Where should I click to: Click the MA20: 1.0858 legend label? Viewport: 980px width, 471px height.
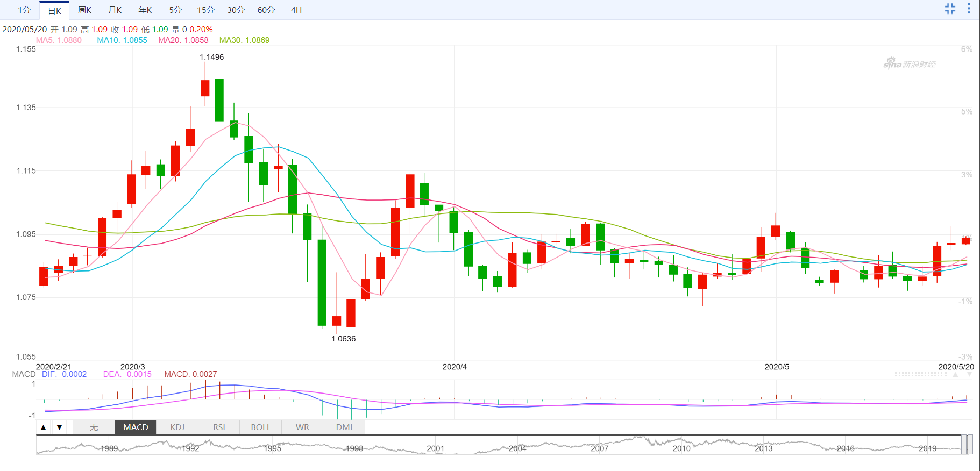(183, 40)
